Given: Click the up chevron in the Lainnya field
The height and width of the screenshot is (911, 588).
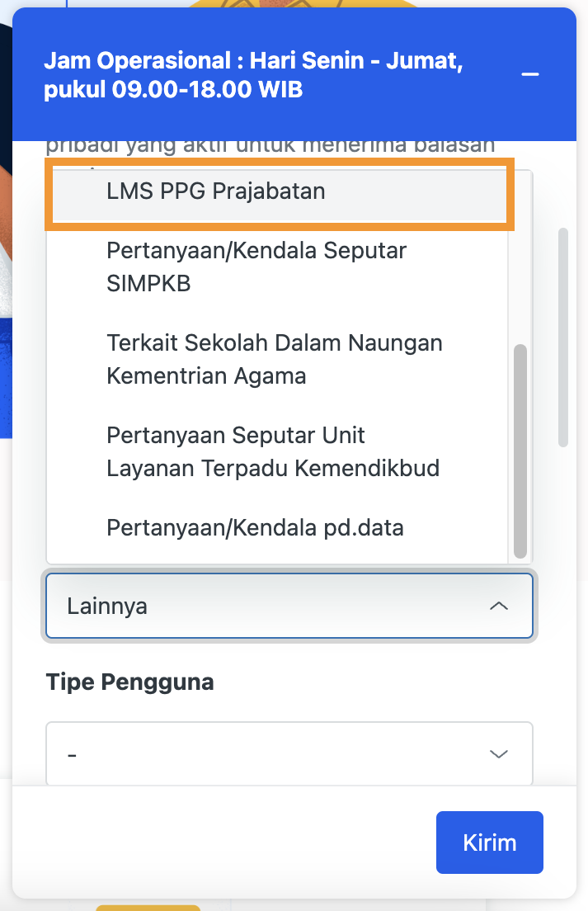Looking at the screenshot, I should [x=498, y=607].
